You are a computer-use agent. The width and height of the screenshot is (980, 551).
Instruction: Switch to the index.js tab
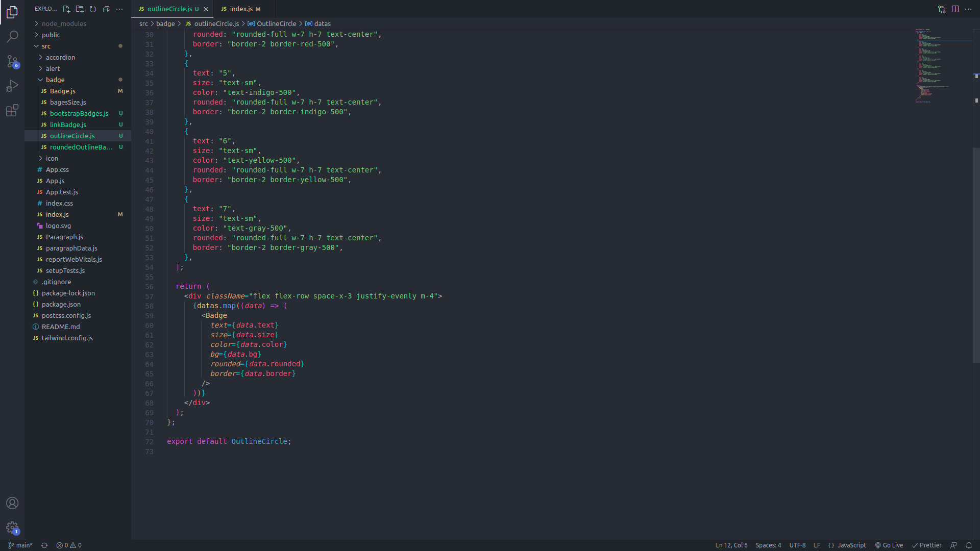[x=241, y=9]
